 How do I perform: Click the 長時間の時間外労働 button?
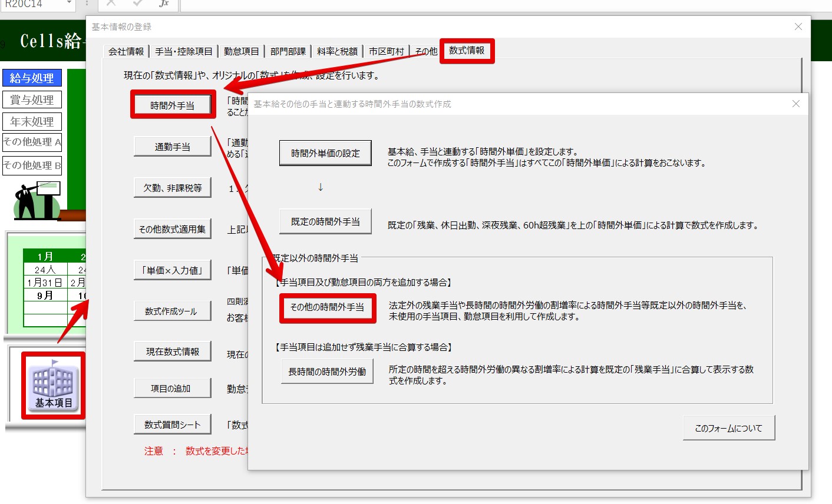click(x=327, y=372)
